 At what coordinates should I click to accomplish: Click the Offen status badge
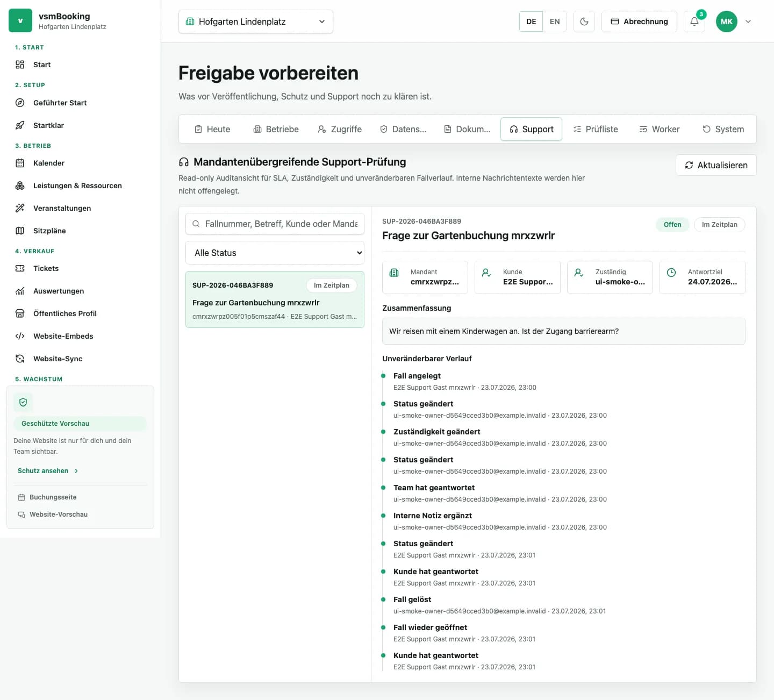point(672,225)
